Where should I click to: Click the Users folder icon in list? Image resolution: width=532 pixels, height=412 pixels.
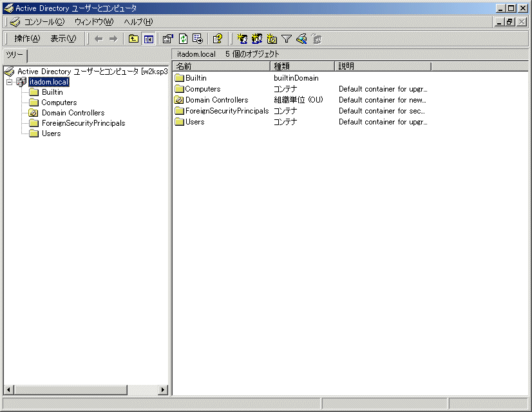pyautogui.click(x=179, y=122)
